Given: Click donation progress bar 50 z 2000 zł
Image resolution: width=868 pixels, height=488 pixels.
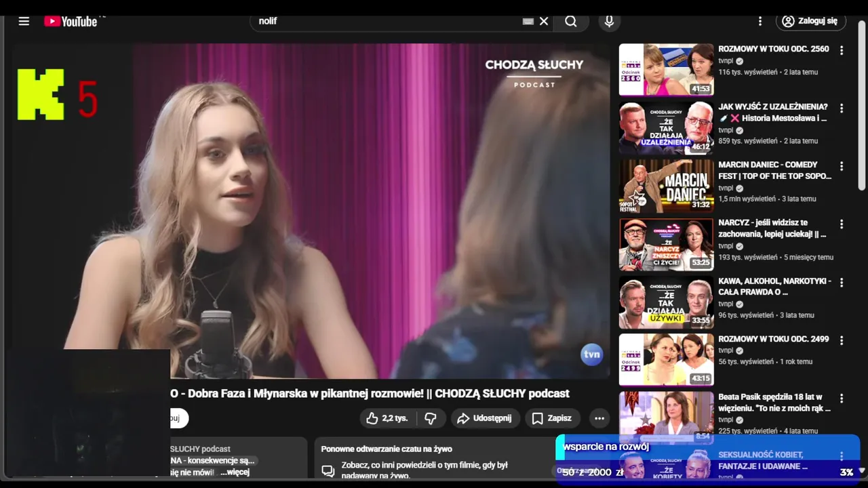Looking at the screenshot, I should 708,472.
